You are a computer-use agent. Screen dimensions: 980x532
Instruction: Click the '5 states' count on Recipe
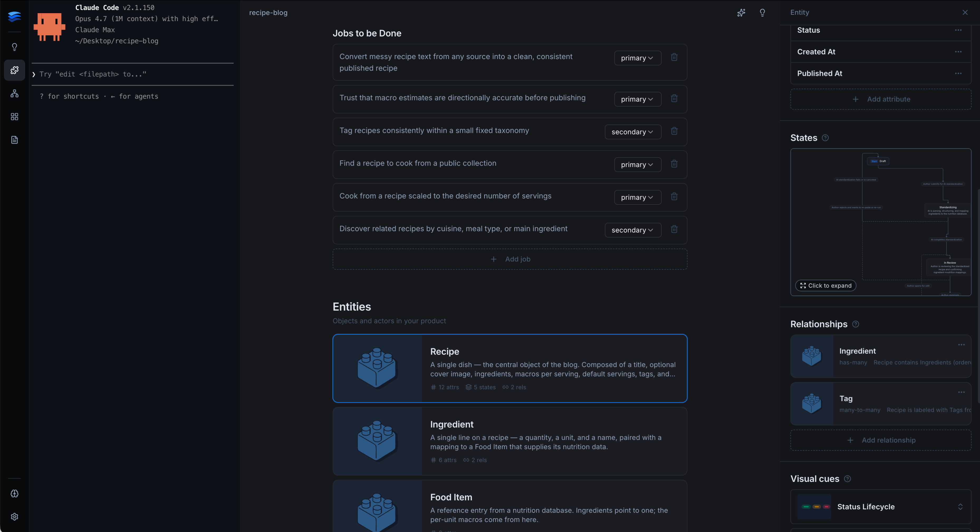click(481, 387)
